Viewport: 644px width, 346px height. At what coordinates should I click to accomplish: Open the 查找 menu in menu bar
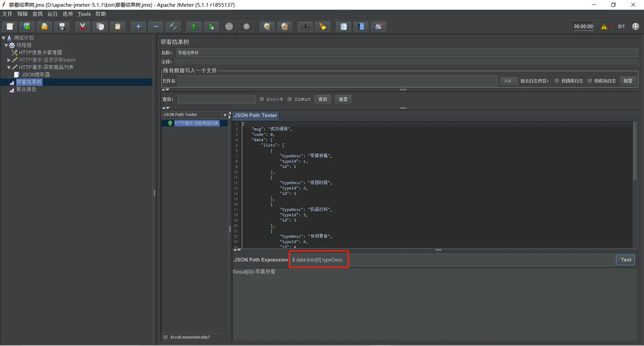point(37,14)
